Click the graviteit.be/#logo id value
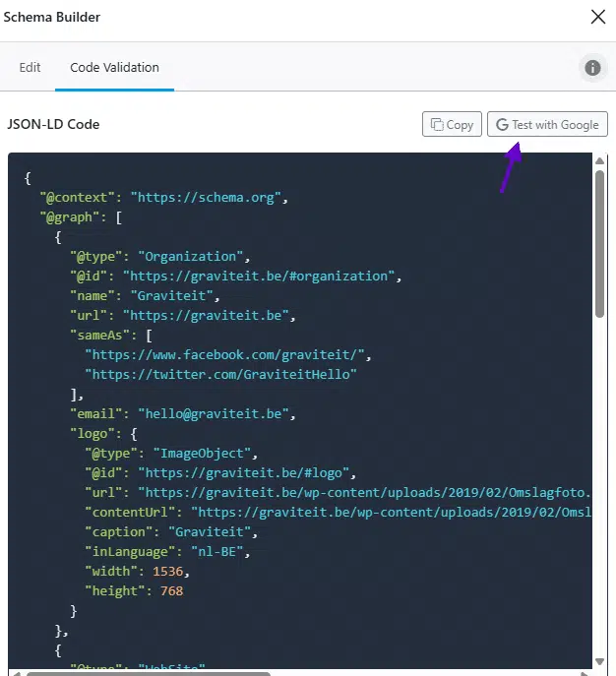616x676 pixels. (244, 473)
